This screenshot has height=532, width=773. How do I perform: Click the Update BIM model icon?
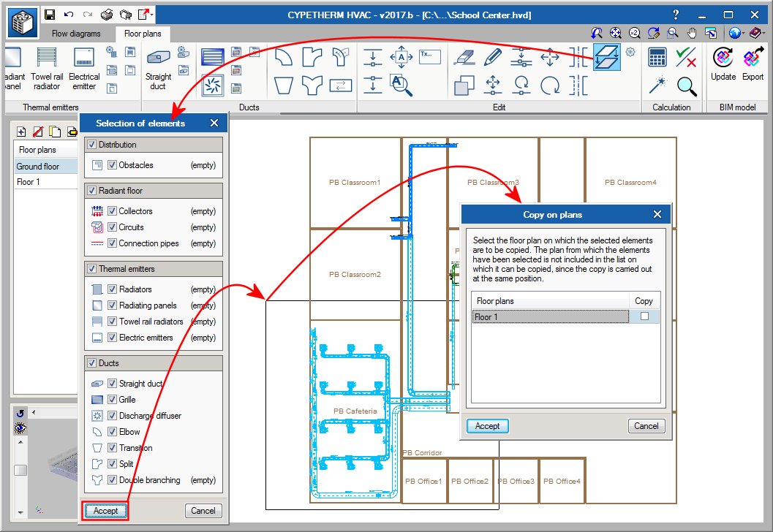723,64
